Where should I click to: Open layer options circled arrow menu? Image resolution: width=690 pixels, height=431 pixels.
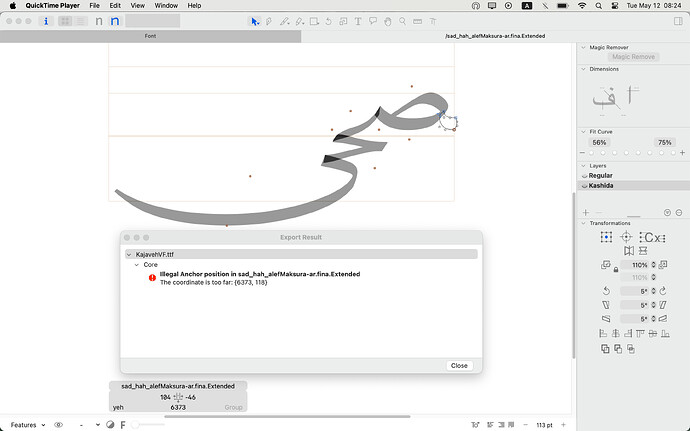pos(667,213)
